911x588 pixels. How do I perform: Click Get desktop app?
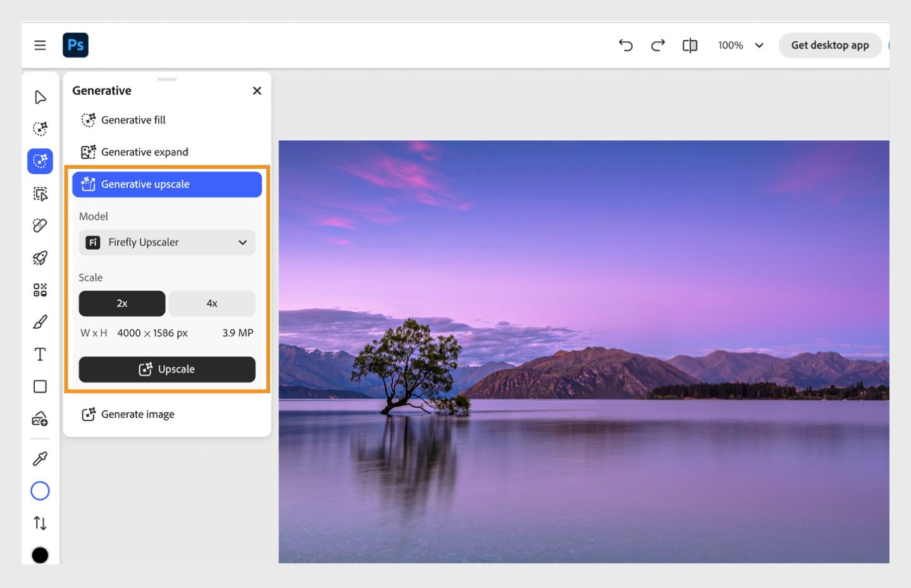(830, 45)
